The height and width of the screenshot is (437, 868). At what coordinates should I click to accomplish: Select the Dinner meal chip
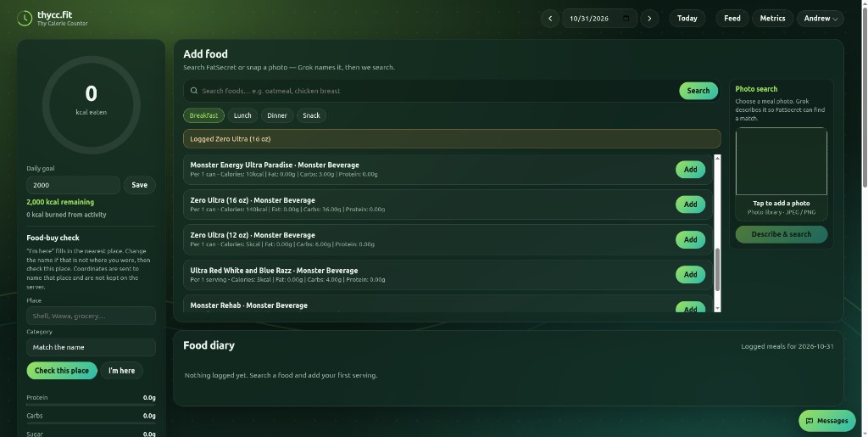[x=277, y=115]
